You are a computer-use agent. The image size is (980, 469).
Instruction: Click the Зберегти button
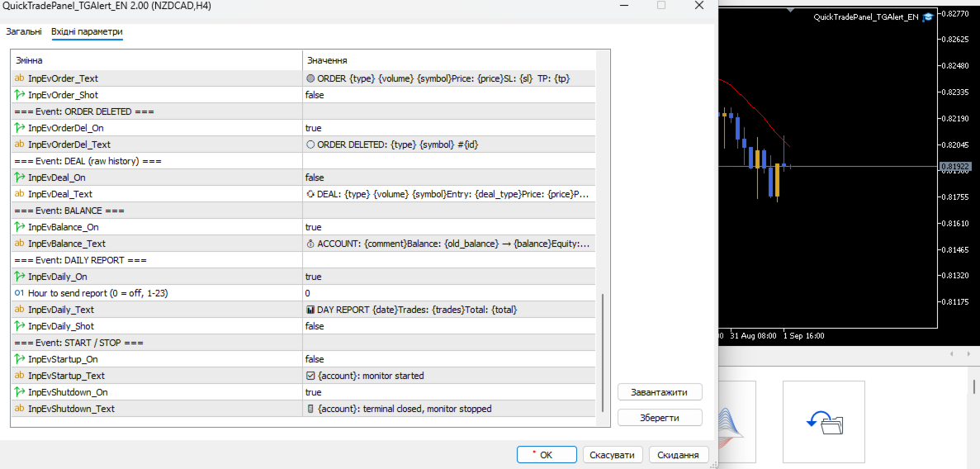pyautogui.click(x=660, y=417)
